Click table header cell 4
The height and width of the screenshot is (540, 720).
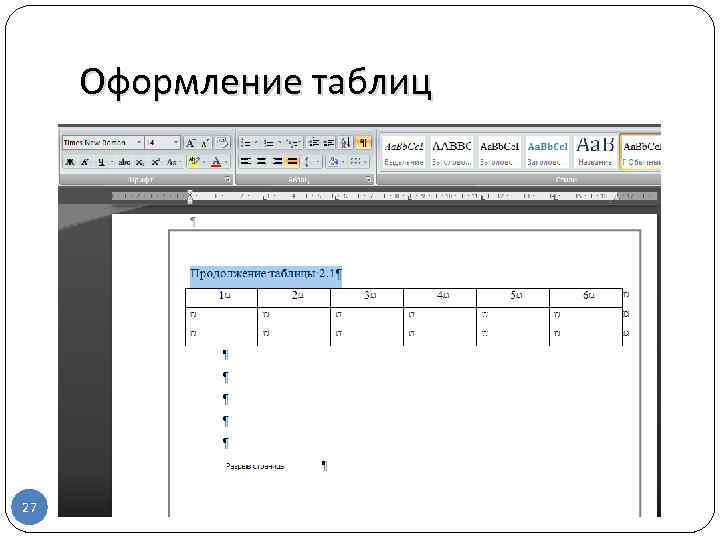(440, 296)
